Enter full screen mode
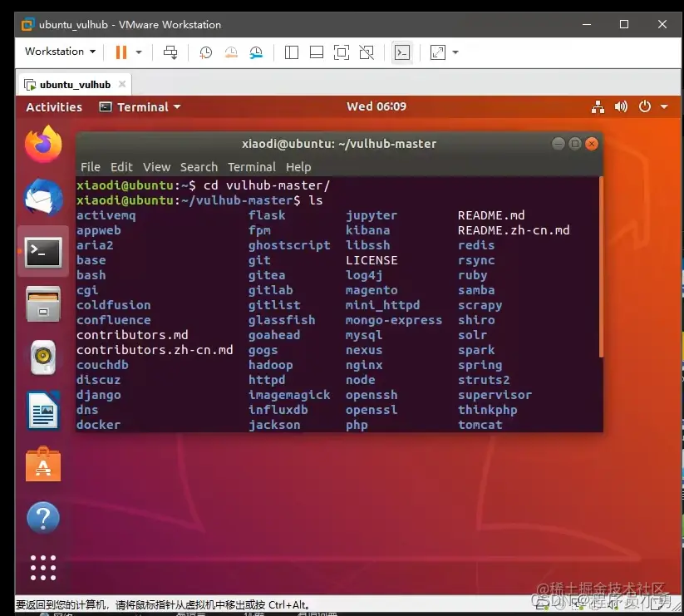The image size is (684, 616). click(x=341, y=52)
